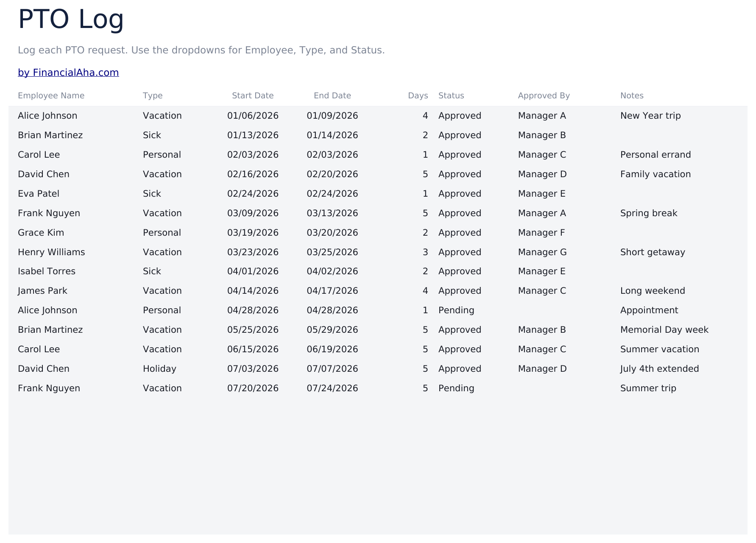Click the end date 01/14/2026
Image resolution: width=756 pixels, height=543 pixels.
pos(332,135)
